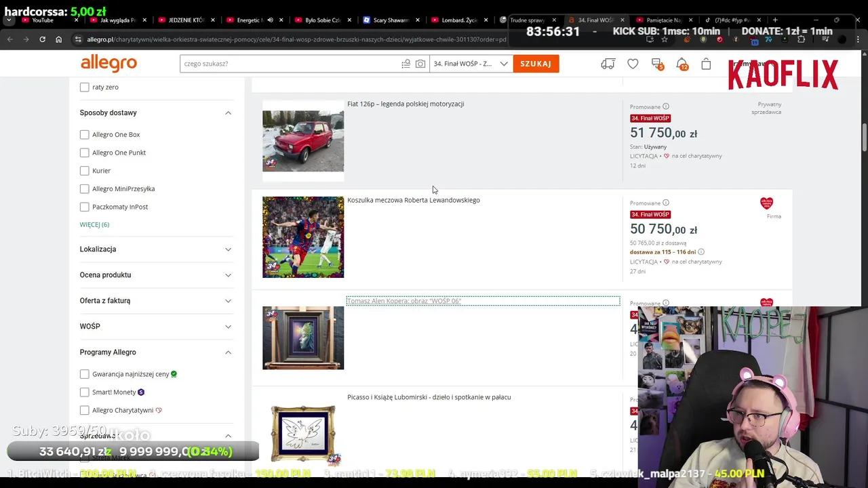Expand the Lokalizacja filter section

click(156, 249)
